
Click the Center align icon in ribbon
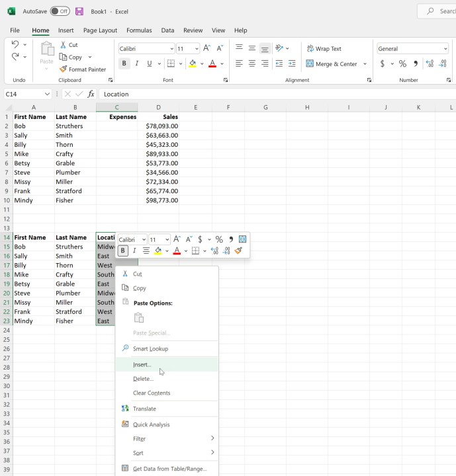coord(252,64)
